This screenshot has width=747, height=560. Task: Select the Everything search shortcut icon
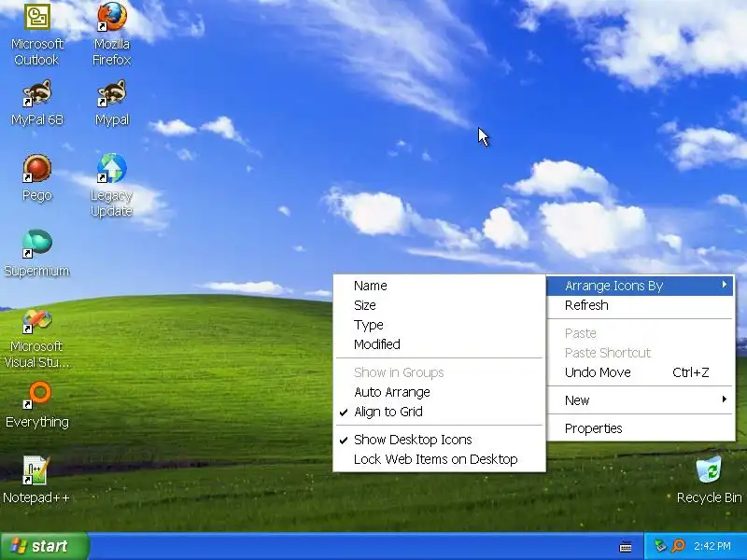pyautogui.click(x=37, y=395)
